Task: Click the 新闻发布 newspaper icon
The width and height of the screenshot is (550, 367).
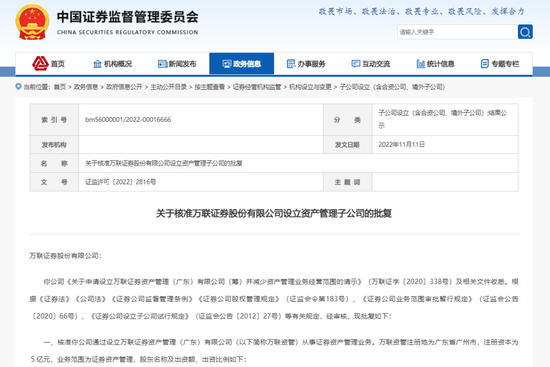Action: 162,64
